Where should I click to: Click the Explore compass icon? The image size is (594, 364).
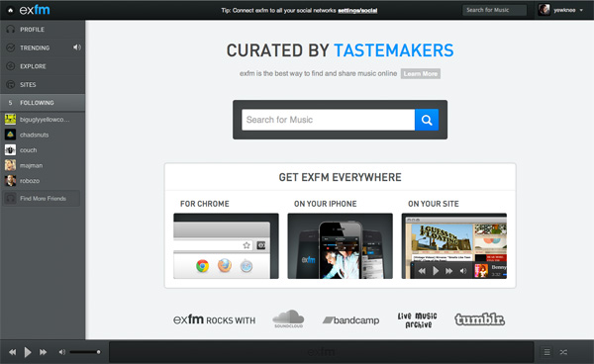tap(11, 66)
